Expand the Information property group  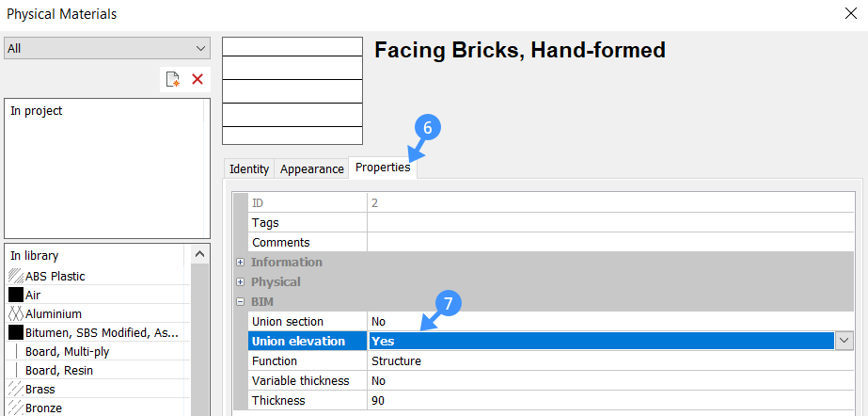tap(241, 263)
